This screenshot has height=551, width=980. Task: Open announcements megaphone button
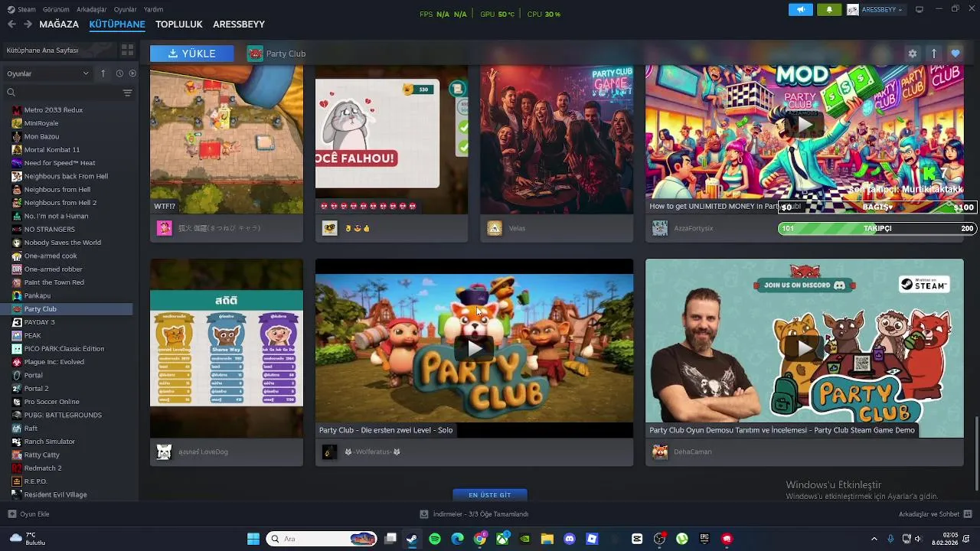click(801, 10)
